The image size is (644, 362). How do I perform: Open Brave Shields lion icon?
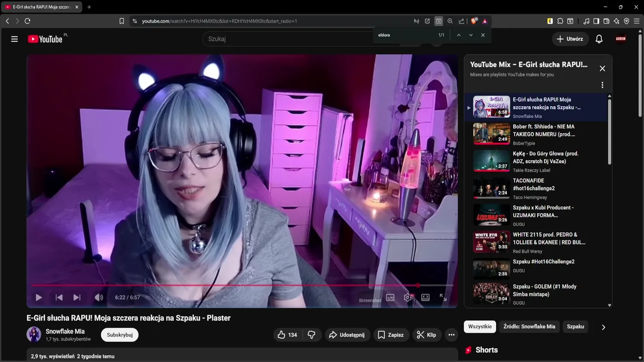[474, 21]
